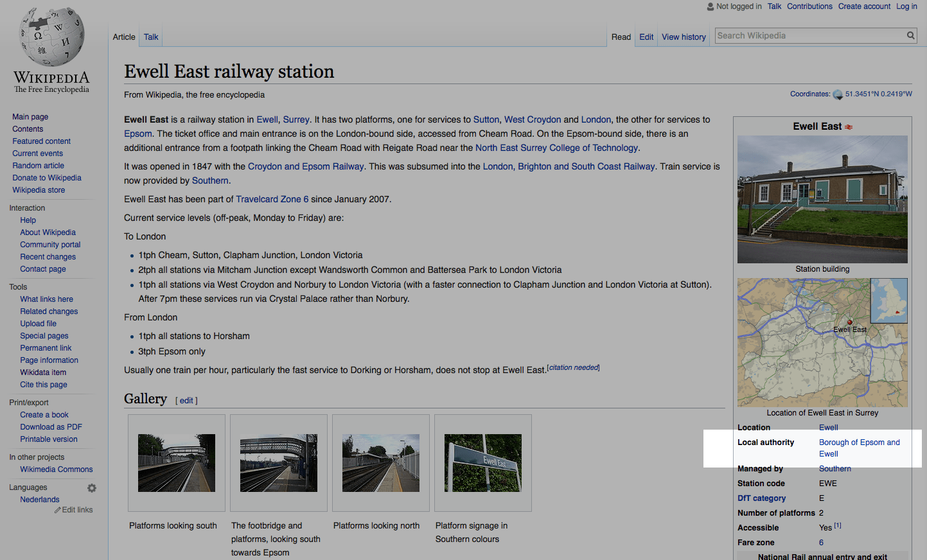
Task: Click Create a book
Action: pos(44,415)
